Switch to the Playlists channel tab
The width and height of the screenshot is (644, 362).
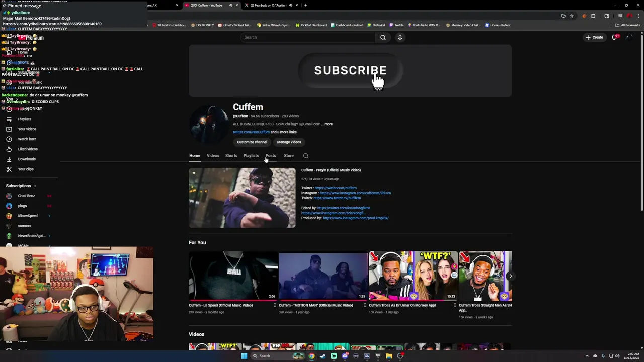pos(251,156)
